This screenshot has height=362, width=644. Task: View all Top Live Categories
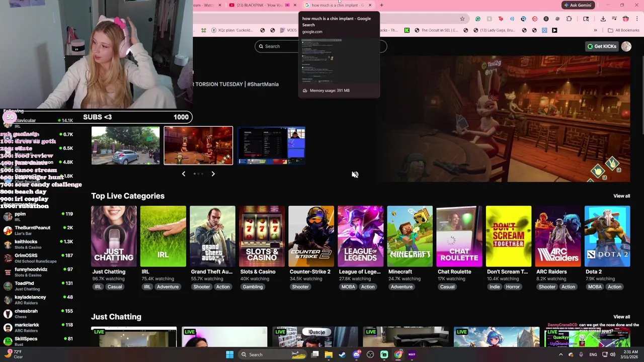621,196
